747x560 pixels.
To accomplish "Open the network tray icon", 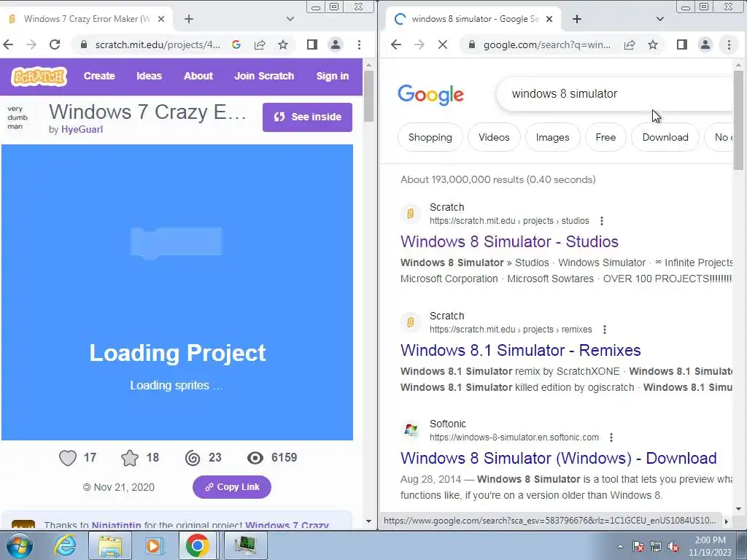I will (x=656, y=547).
